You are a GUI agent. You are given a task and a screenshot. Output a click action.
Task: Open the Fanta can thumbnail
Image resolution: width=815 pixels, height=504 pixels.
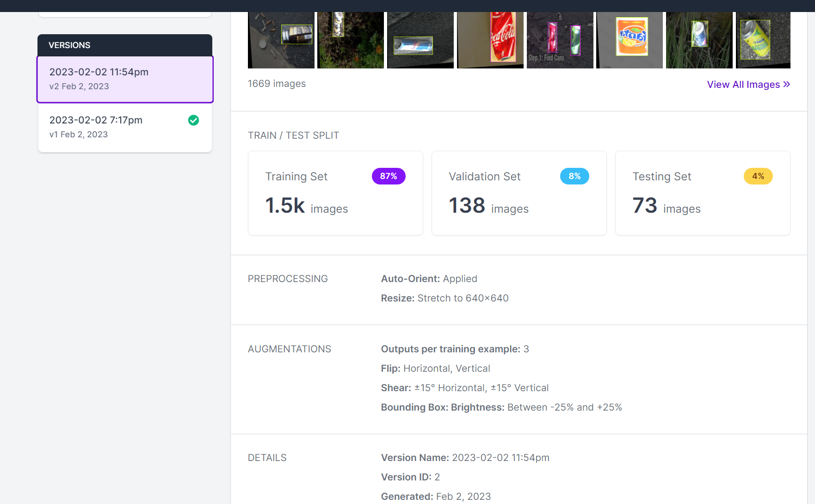coord(630,40)
